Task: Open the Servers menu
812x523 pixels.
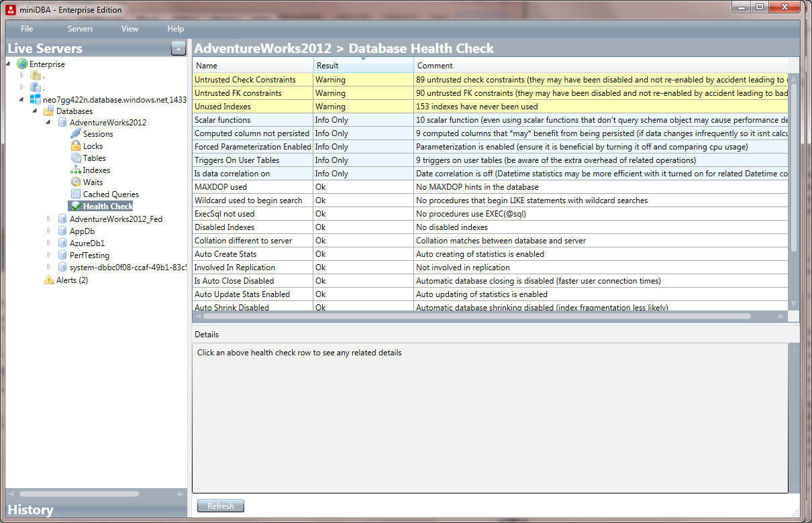Action: (x=80, y=29)
